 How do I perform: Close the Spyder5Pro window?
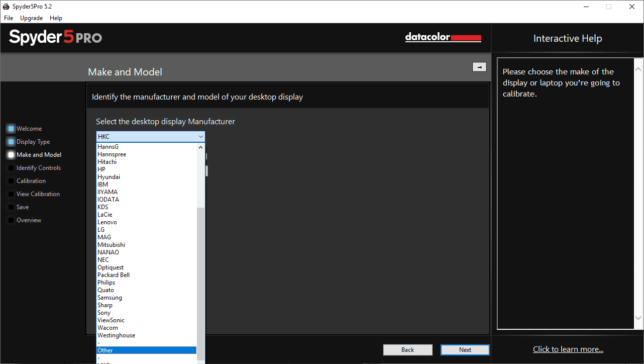(x=632, y=7)
